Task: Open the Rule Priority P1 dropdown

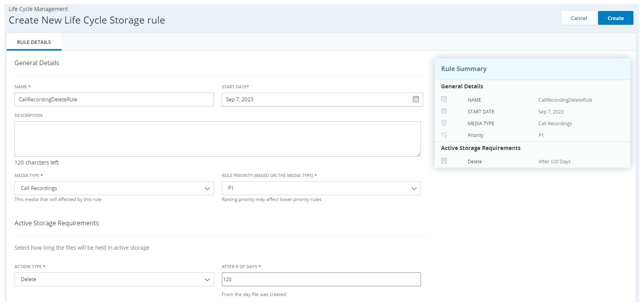Action: [x=321, y=188]
